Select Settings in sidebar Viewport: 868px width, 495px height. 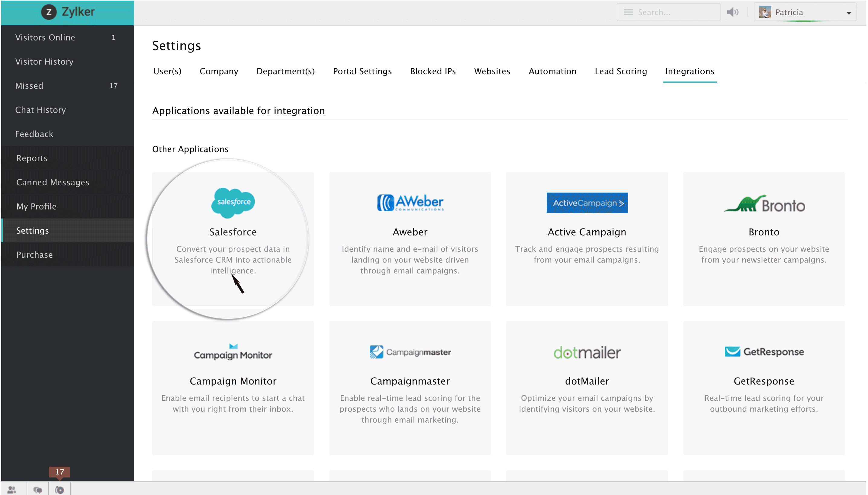68,231
